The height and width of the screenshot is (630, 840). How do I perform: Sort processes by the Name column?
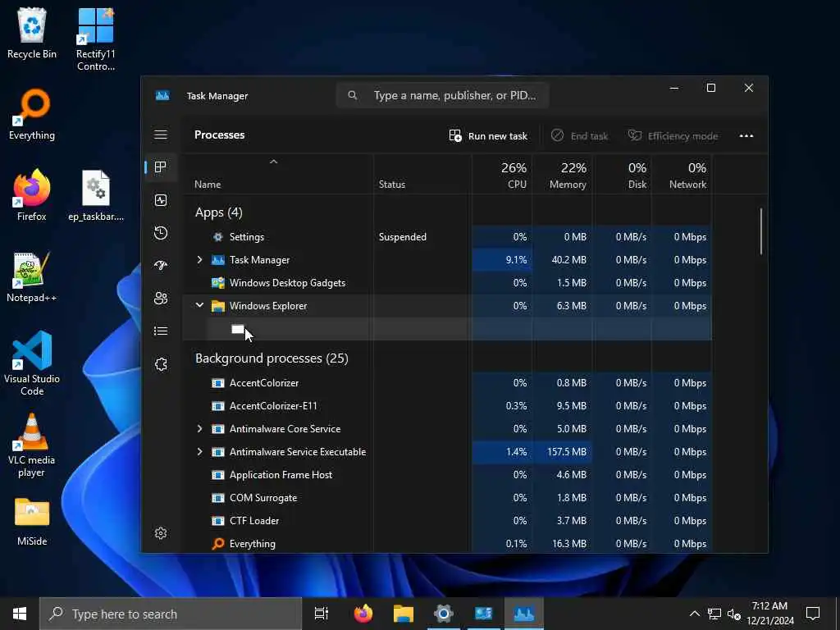coord(277,176)
